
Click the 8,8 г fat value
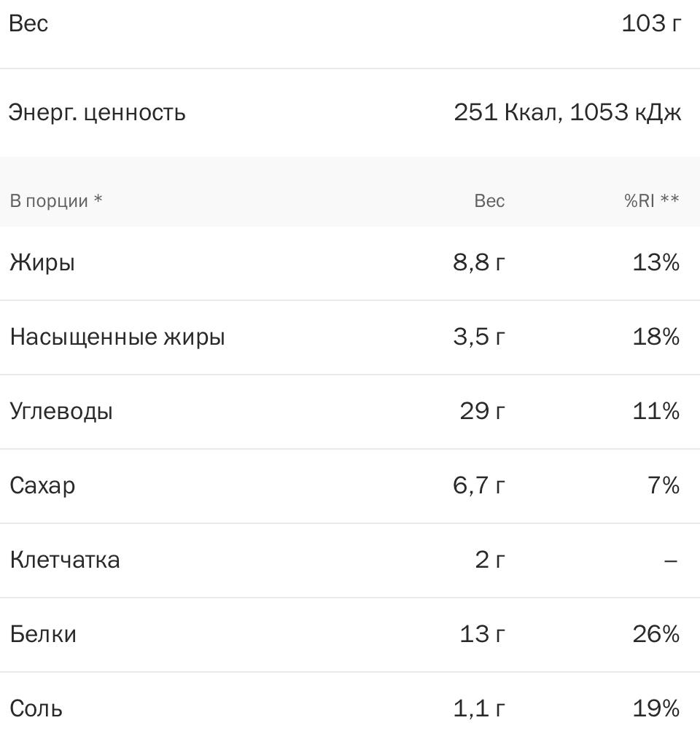[479, 262]
